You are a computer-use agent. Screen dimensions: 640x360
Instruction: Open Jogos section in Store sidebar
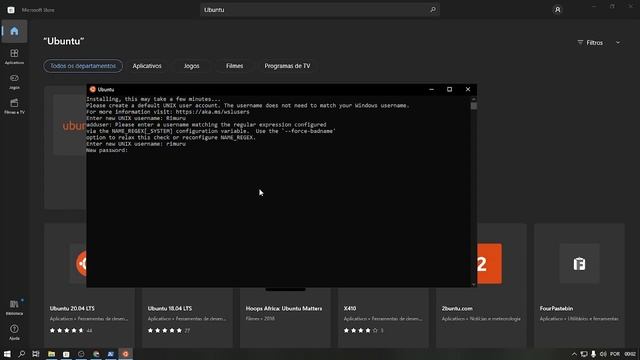click(14, 81)
